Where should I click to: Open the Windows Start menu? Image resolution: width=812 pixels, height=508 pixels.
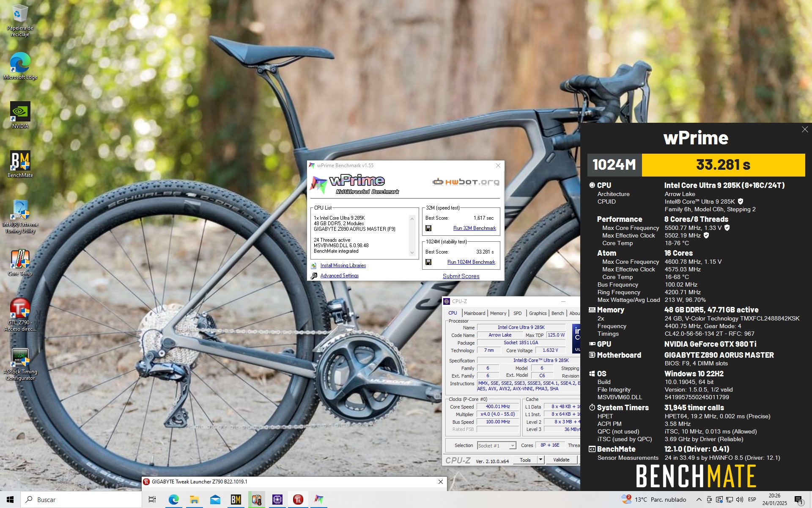(x=10, y=500)
